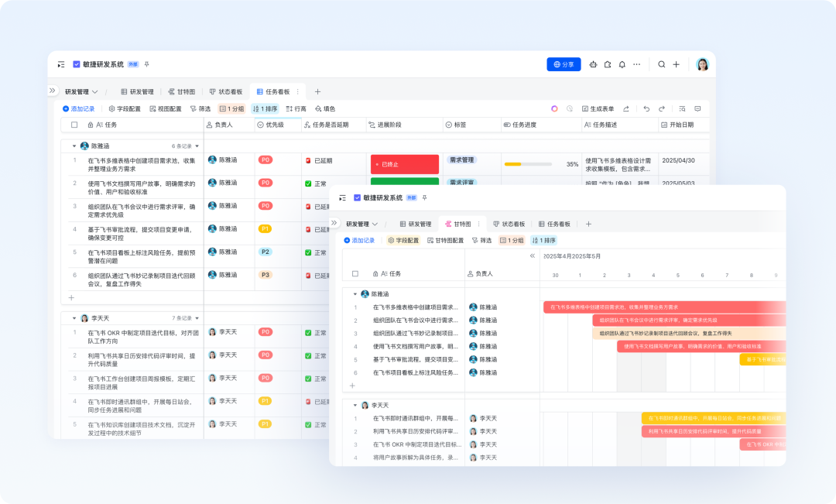Open 填色 in the back window toolbar
Viewport: 836px width, 504px height.
[325, 109]
